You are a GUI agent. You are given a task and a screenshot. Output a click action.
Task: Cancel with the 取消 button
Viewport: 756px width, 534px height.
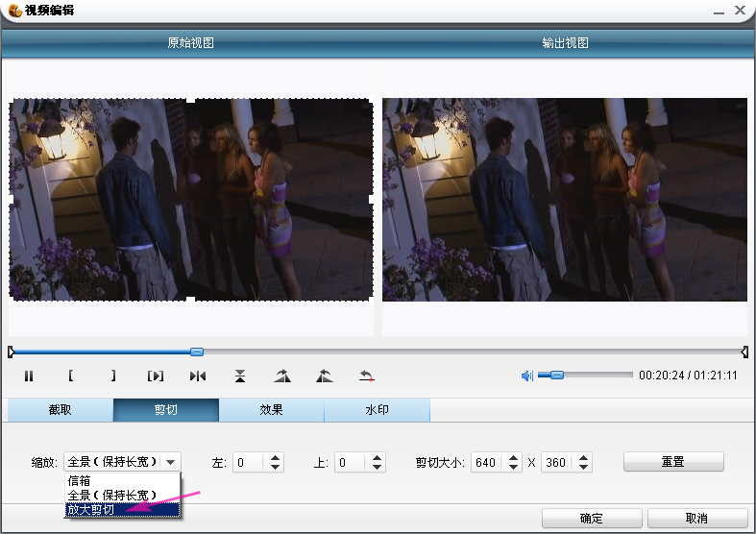(697, 518)
